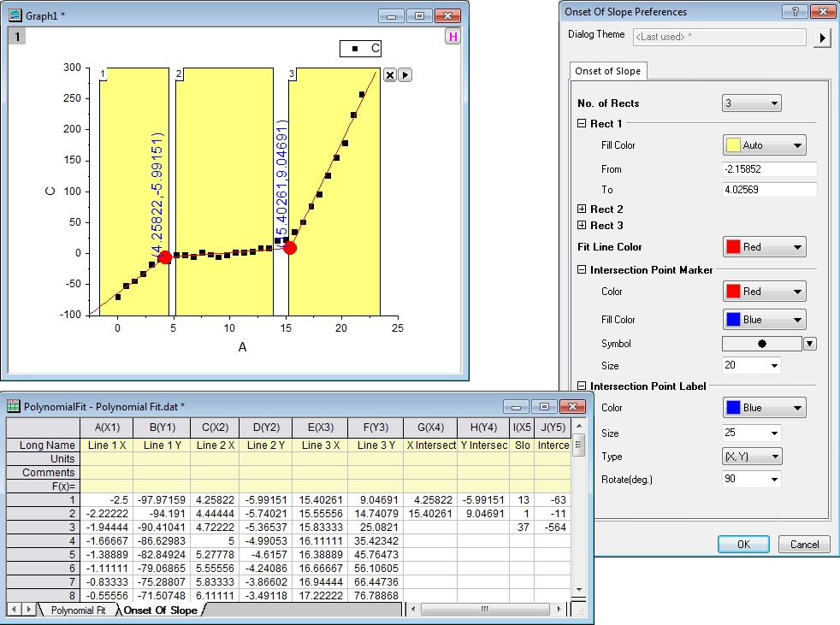Click the OK button
This screenshot has height=625, width=840.
742,544
